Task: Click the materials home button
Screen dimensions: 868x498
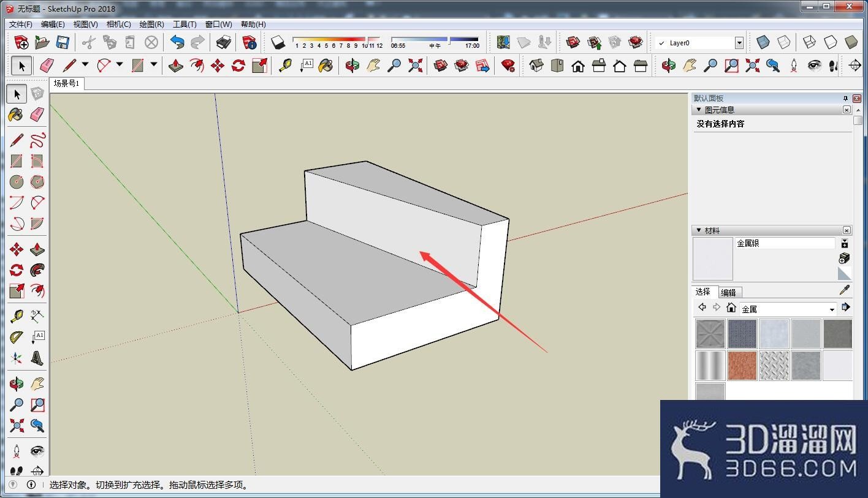Action: pyautogui.click(x=731, y=307)
